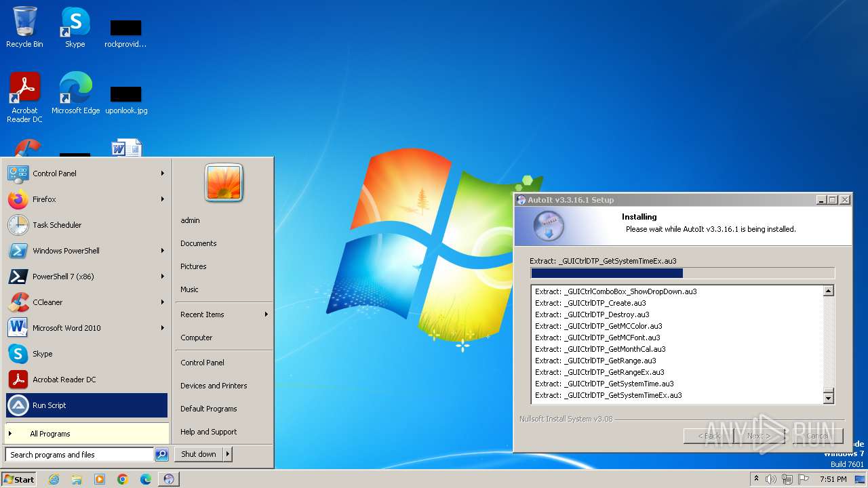868x488 pixels.
Task: Select _GUICtrlComboBox_ShowDropDown.au3 log line
Action: pos(616,291)
